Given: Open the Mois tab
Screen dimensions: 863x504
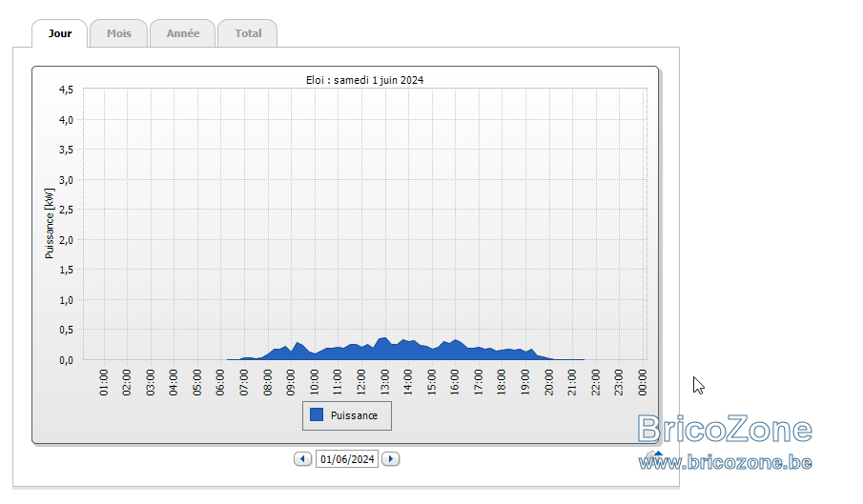Looking at the screenshot, I should (119, 33).
